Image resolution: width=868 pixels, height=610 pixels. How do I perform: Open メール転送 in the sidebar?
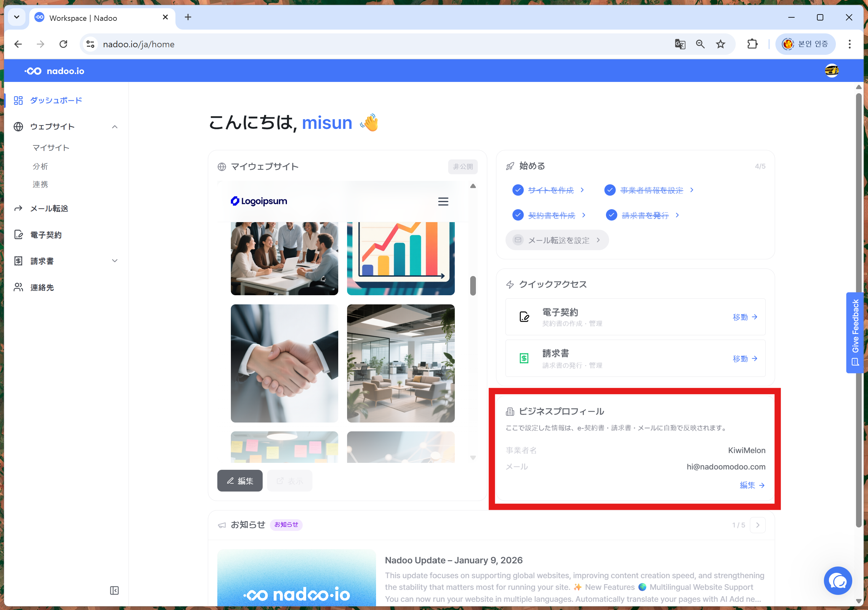[x=49, y=208]
